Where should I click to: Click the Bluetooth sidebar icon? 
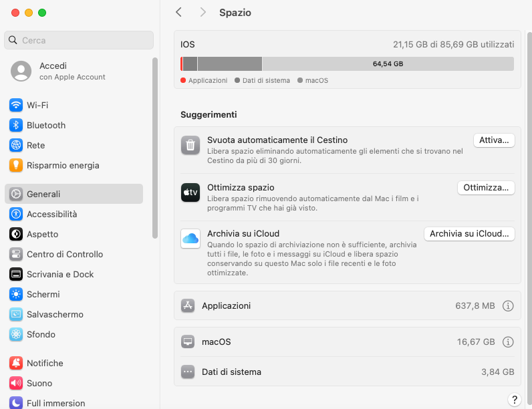(16, 125)
